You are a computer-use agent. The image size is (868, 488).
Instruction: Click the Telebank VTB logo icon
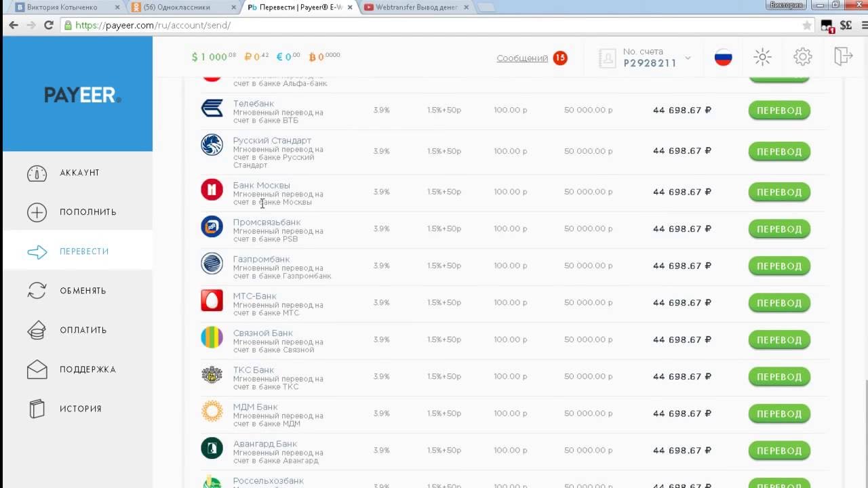[x=212, y=108]
